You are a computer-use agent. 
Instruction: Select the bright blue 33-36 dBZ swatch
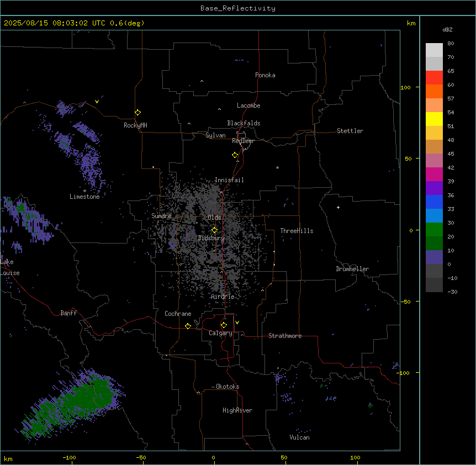[434, 202]
